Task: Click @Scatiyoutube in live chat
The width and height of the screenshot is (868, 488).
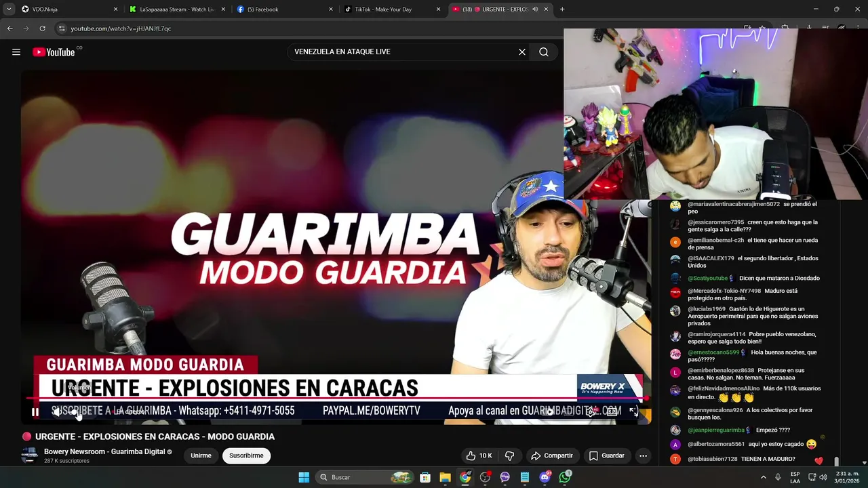Action: (x=707, y=279)
